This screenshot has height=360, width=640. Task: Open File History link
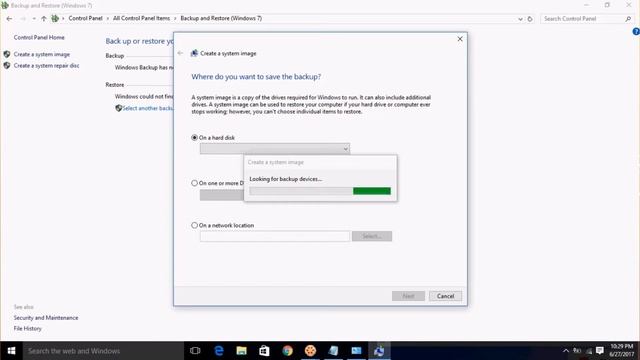pyautogui.click(x=27, y=328)
